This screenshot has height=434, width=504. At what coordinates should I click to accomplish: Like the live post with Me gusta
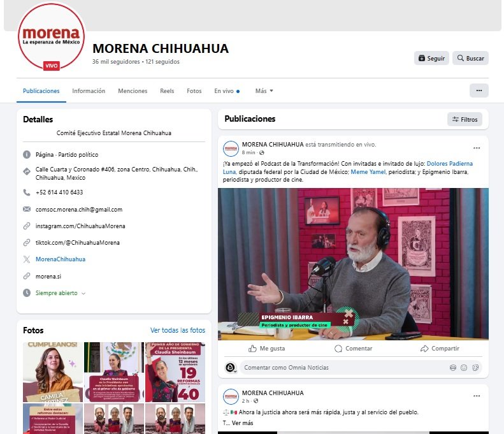266,349
